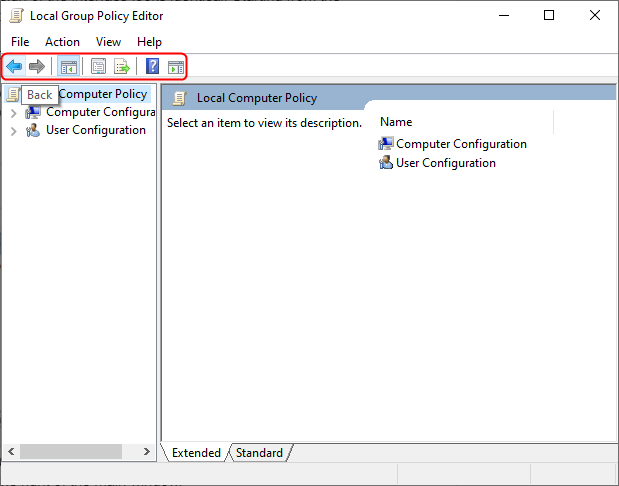Image resolution: width=619 pixels, height=486 pixels.
Task: Switch to the Standard tab
Action: [x=259, y=452]
